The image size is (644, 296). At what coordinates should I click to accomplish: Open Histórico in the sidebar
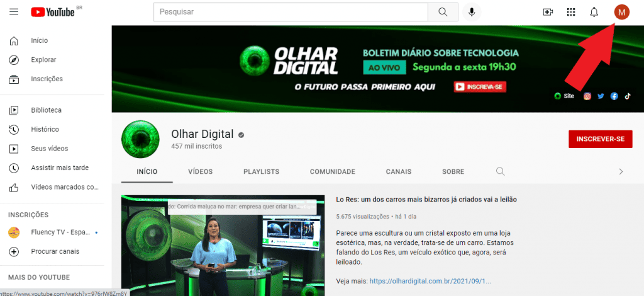click(45, 130)
